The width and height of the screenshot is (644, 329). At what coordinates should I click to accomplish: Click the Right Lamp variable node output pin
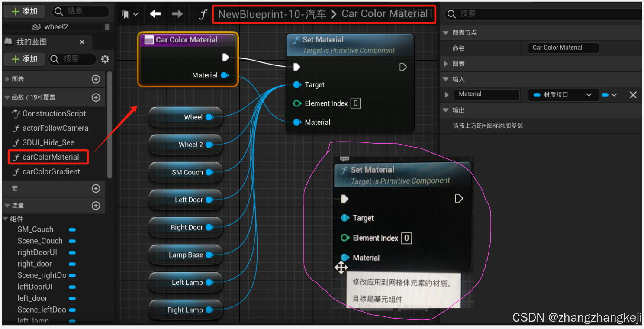(x=209, y=310)
